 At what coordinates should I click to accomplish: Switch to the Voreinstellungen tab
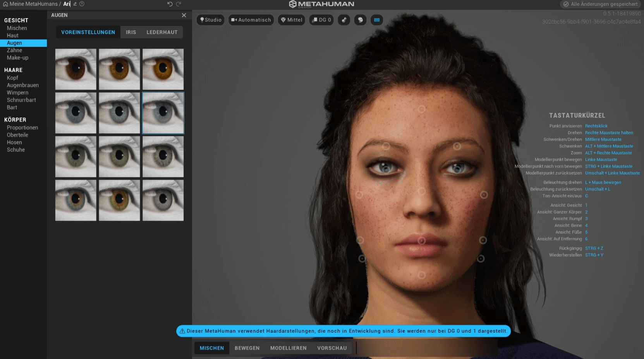[88, 32]
